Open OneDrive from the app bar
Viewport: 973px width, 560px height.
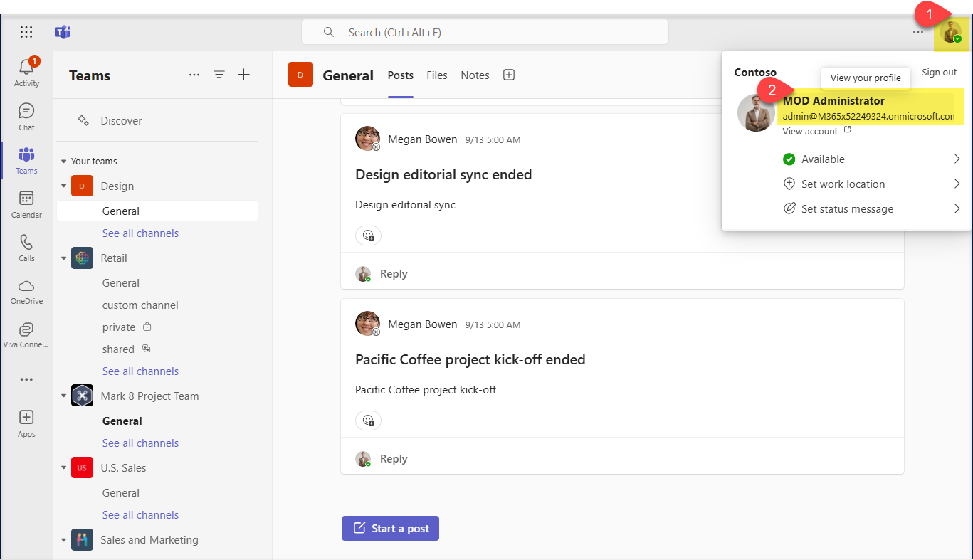pyautogui.click(x=26, y=290)
